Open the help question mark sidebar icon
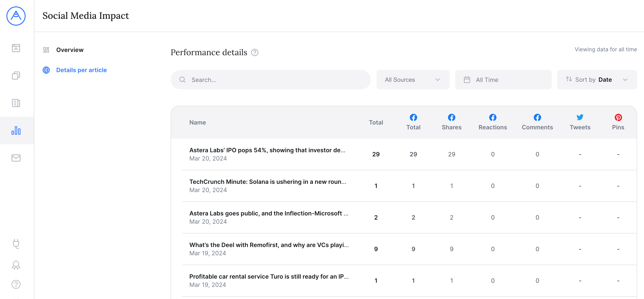644x299 pixels. coord(16,285)
